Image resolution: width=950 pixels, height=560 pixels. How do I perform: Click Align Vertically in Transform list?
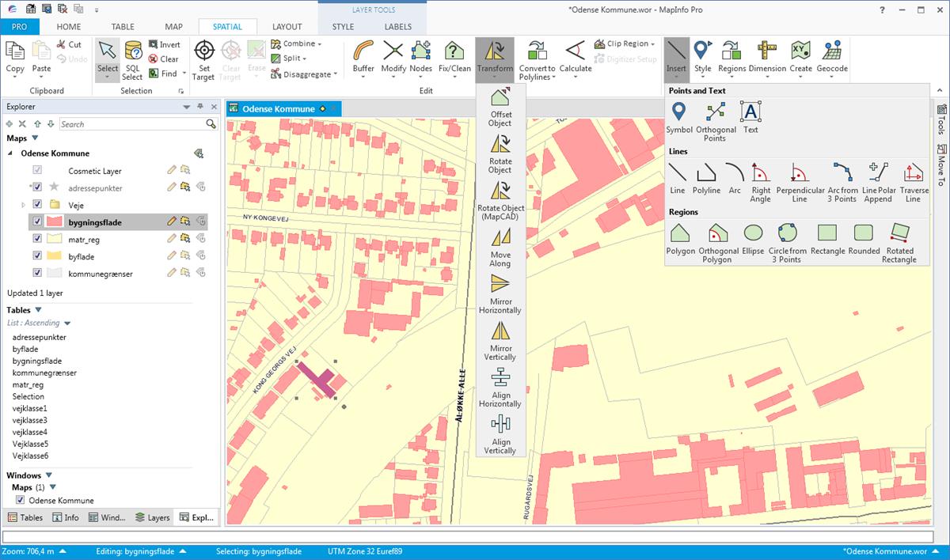click(500, 435)
